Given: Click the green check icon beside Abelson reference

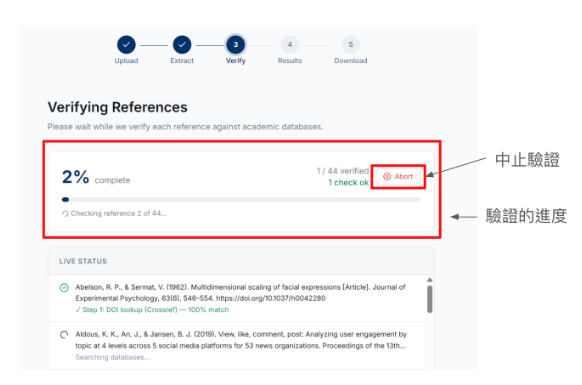Looking at the screenshot, I should pyautogui.click(x=64, y=288).
